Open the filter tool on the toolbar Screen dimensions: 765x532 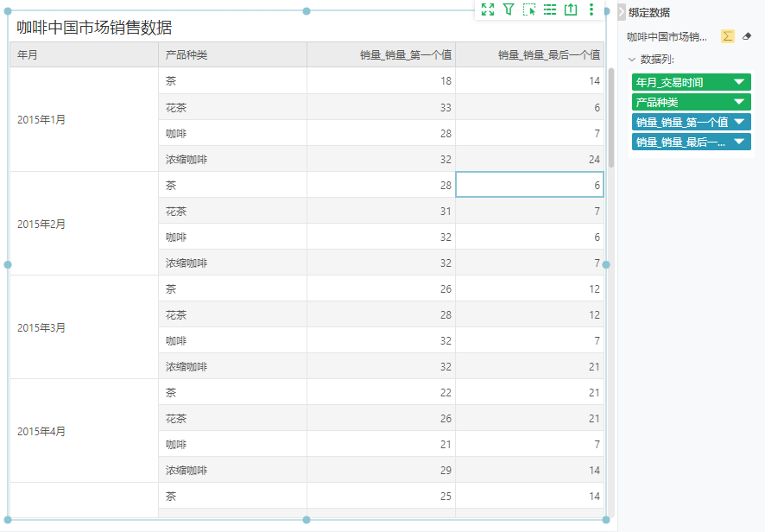509,9
